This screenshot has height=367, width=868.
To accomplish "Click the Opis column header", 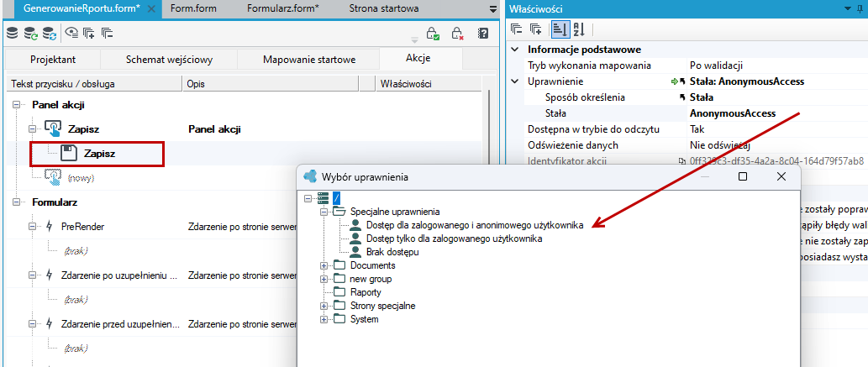I will pyautogui.click(x=270, y=84).
